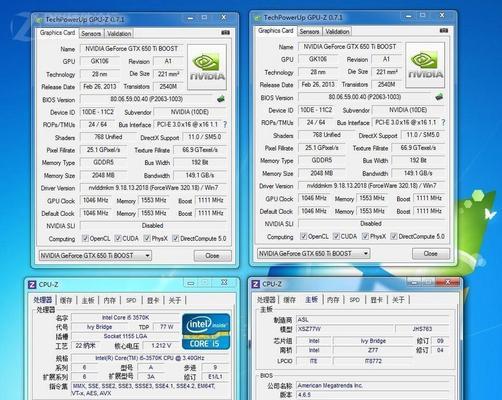The image size is (502, 400).
Task: Click the BIOS save chip icon in right GPU-Z
Action: click(x=439, y=97)
